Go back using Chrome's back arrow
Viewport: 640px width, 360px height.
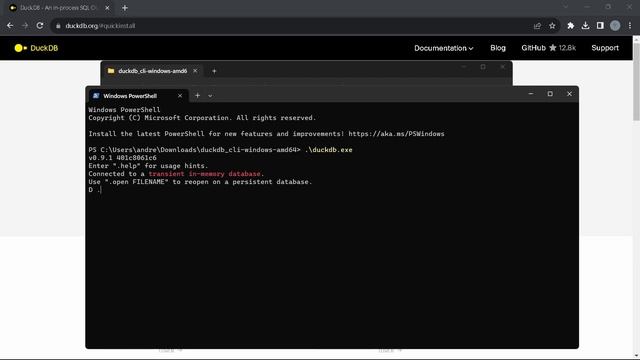coord(10,25)
